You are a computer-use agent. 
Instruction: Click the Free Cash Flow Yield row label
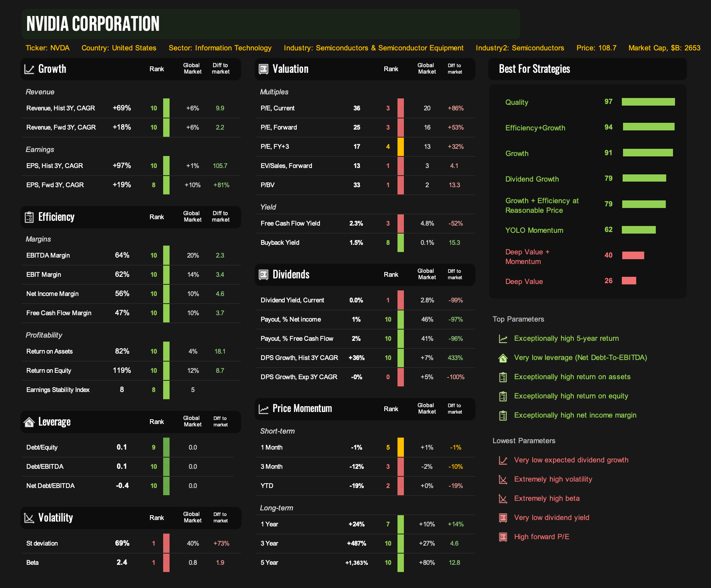tap(290, 224)
